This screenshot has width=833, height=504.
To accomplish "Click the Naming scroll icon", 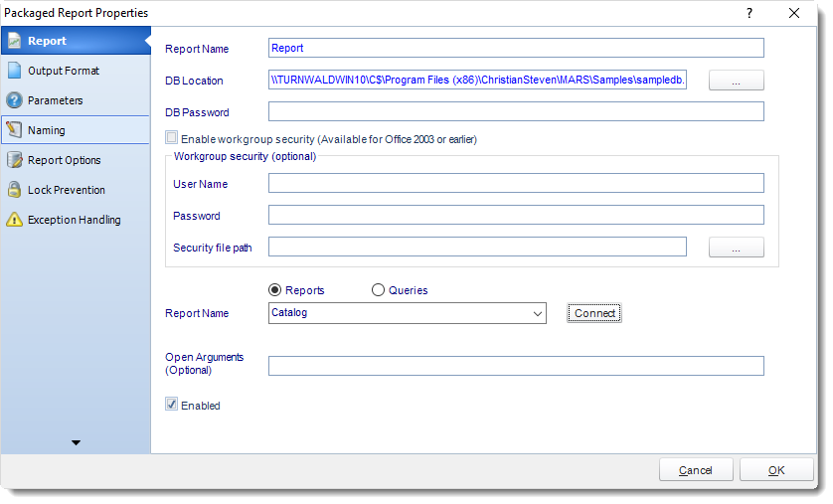I will (14, 130).
